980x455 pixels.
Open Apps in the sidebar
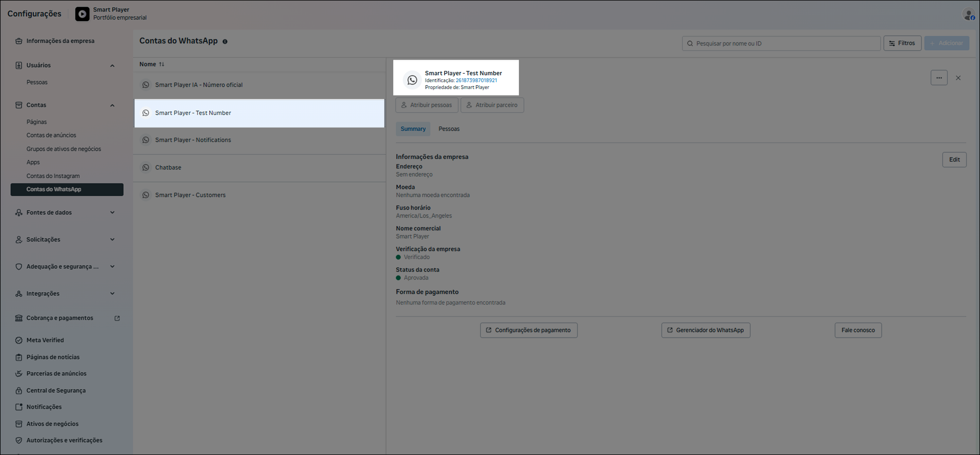click(x=33, y=162)
